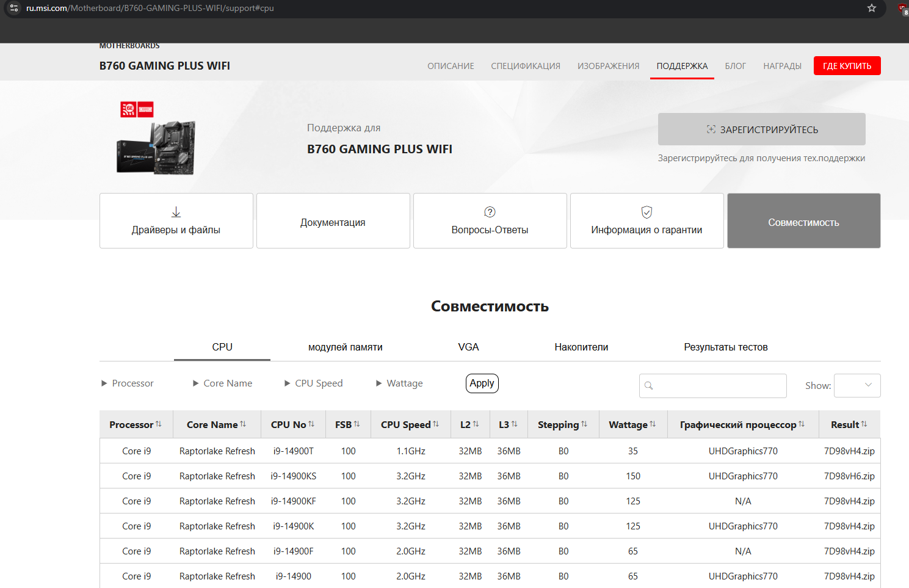Screen dimensions: 909x588
Task: Sort table by Stepping column arrows
Action: 584,424
